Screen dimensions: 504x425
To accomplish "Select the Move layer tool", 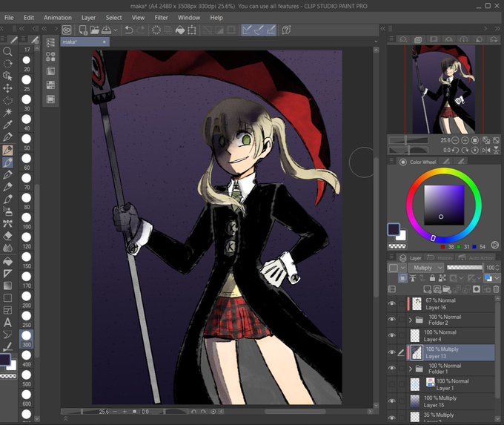I will click(x=7, y=88).
